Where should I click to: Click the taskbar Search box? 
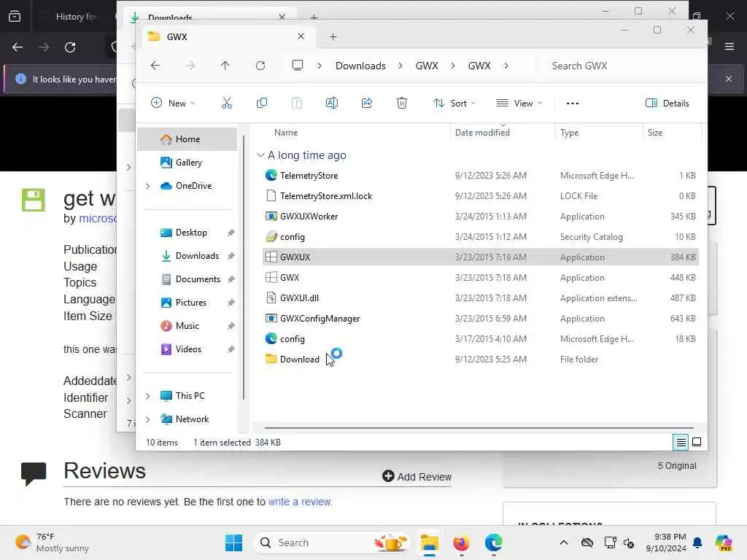tap(333, 542)
